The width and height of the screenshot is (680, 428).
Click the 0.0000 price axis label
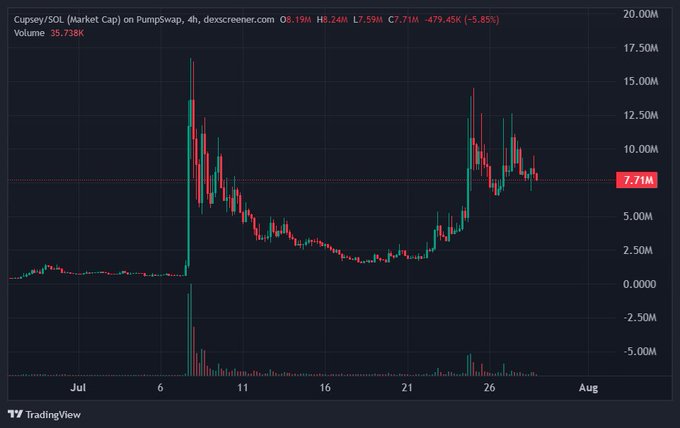(x=640, y=284)
